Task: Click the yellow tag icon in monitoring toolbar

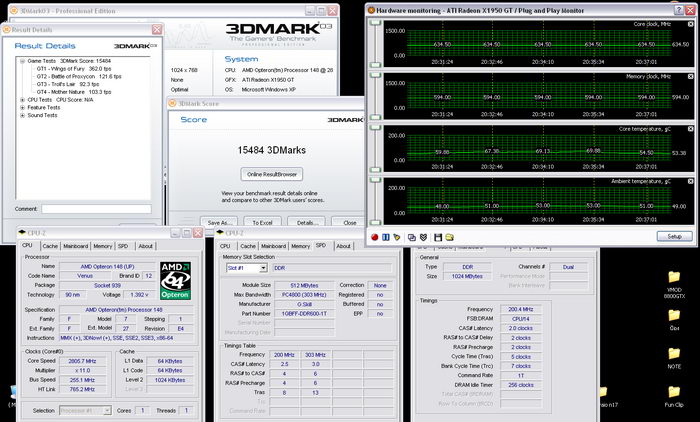Action: pyautogui.click(x=396, y=237)
